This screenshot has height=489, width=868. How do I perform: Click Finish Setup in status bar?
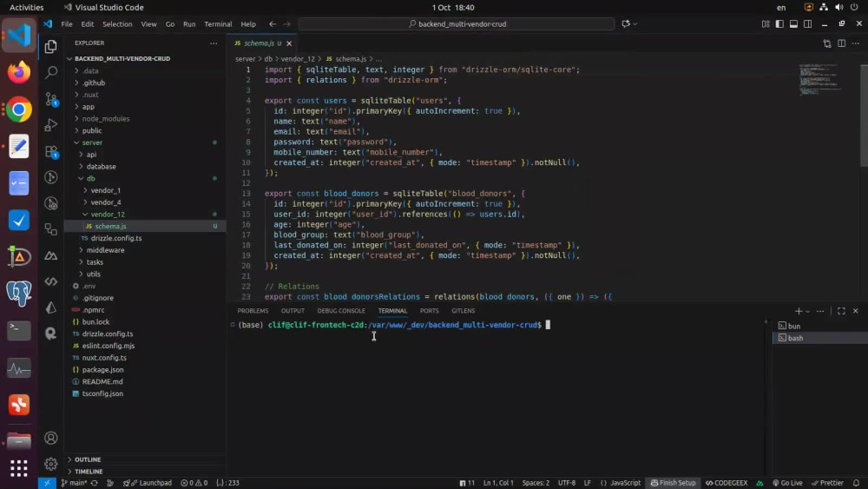(674, 483)
